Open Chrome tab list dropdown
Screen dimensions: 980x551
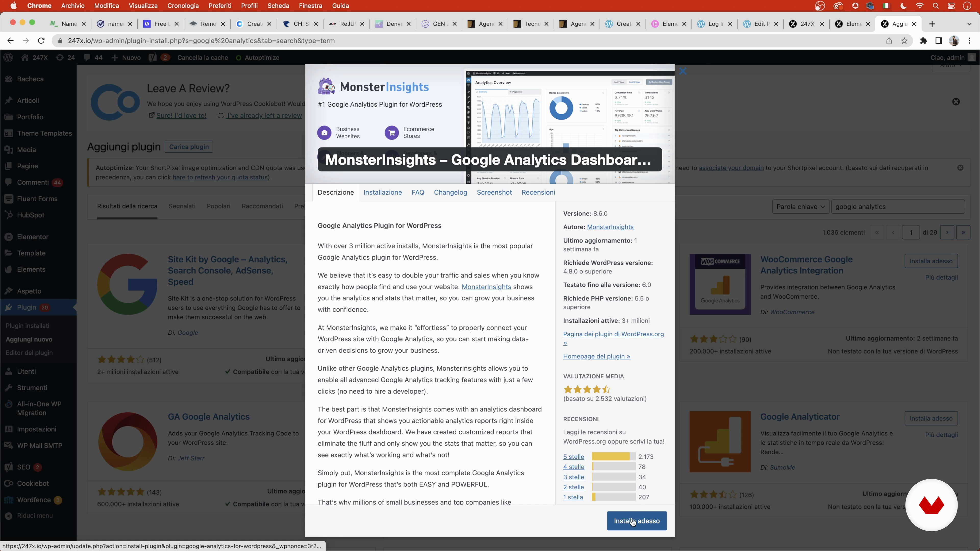[x=969, y=23]
